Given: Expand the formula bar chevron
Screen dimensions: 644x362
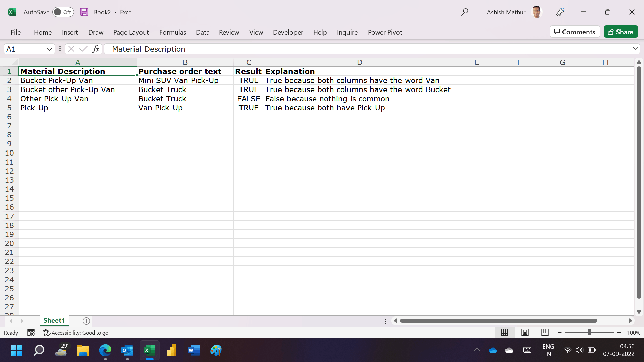Looking at the screenshot, I should [635, 49].
